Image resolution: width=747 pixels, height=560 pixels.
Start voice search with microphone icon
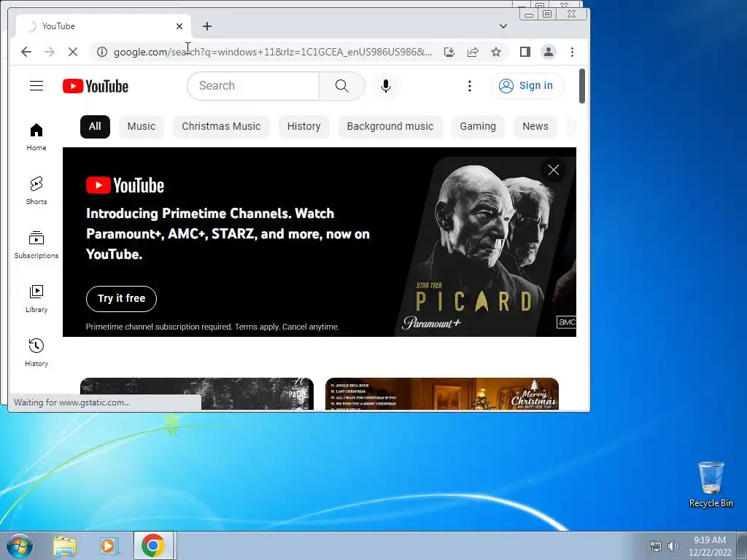click(x=386, y=86)
